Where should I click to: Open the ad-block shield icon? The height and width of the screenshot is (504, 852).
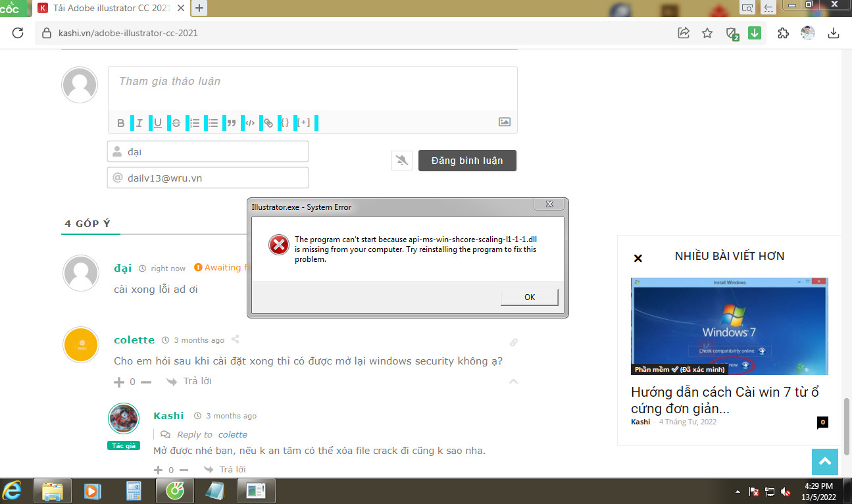pos(731,34)
